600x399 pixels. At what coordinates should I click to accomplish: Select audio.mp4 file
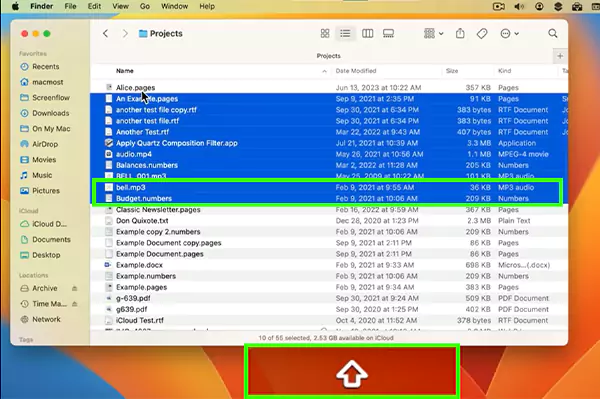(x=329, y=154)
